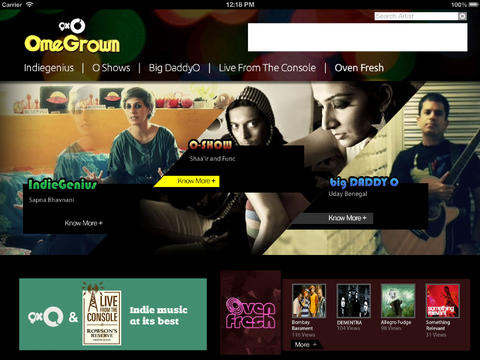Click the big DADDY O blue title
Image resolution: width=480 pixels, height=360 pixels.
click(x=364, y=182)
